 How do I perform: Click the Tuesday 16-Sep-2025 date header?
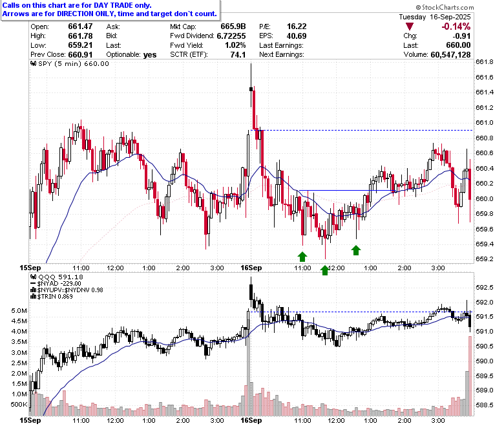pyautogui.click(x=435, y=17)
